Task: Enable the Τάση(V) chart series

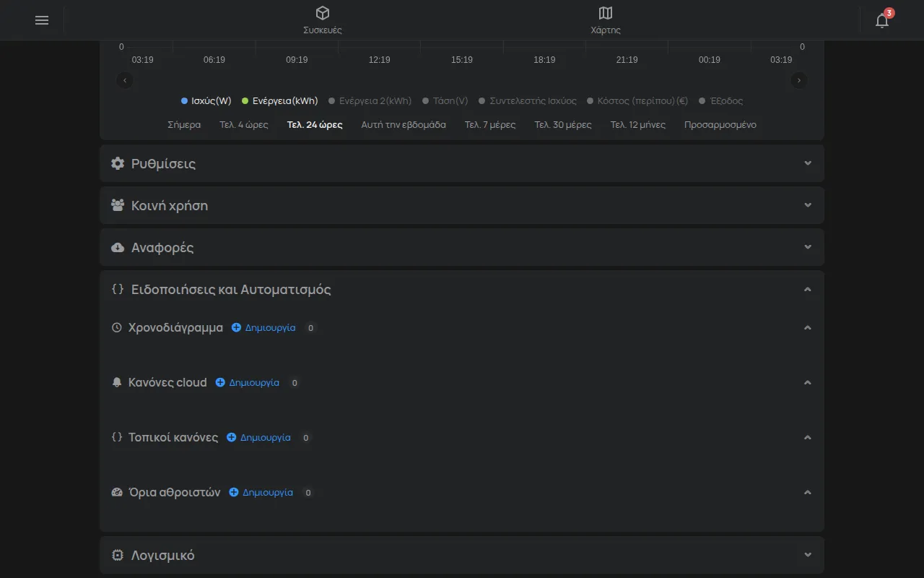Action: (445, 100)
